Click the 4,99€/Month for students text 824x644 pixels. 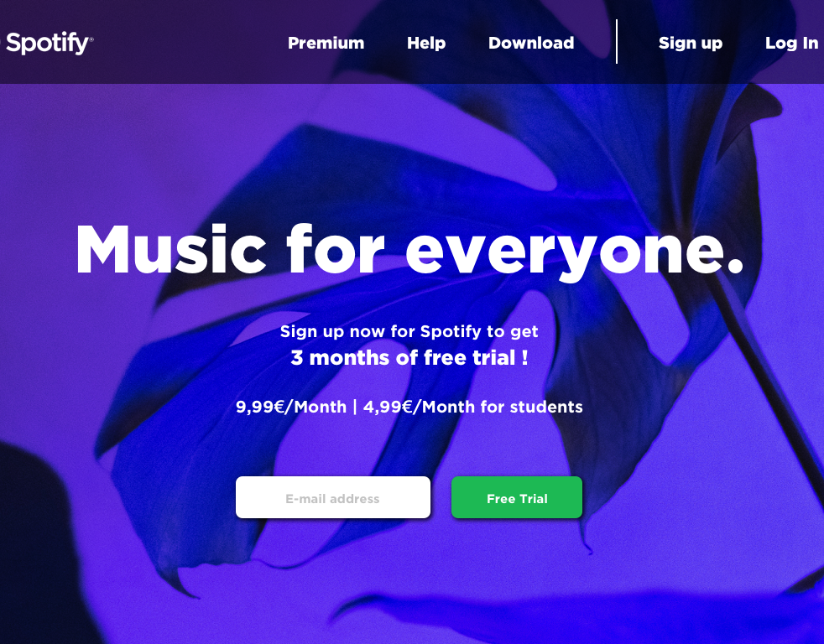point(473,407)
